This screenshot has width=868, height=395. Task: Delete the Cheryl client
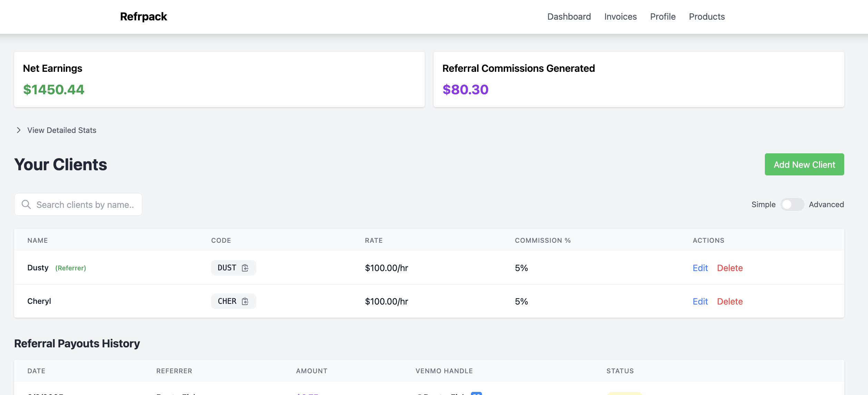click(x=730, y=301)
